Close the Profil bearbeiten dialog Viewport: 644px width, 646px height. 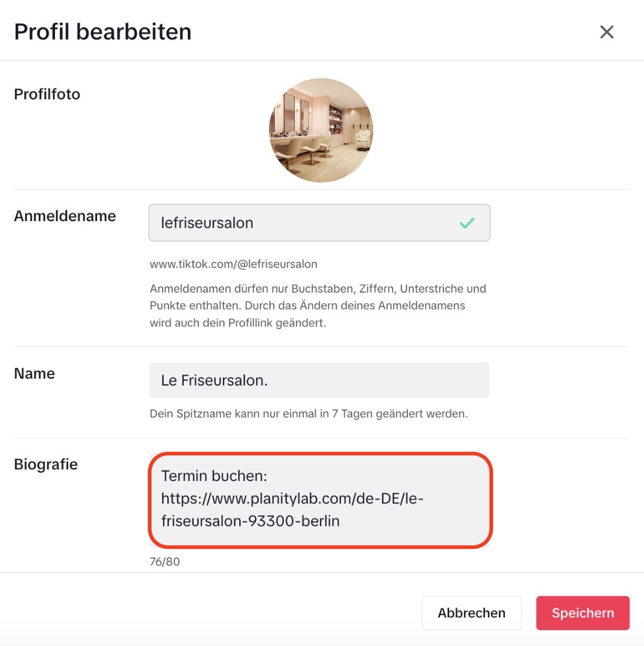(607, 32)
